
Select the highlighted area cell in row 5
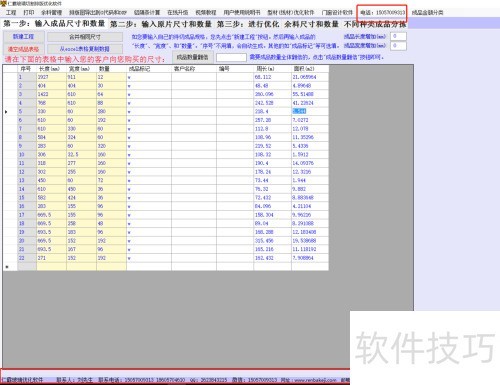[x=310, y=112]
